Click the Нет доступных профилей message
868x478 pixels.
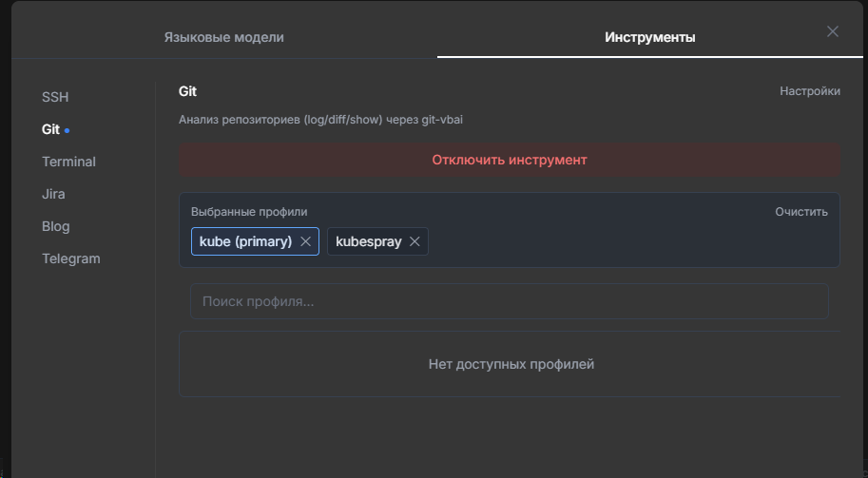511,365
